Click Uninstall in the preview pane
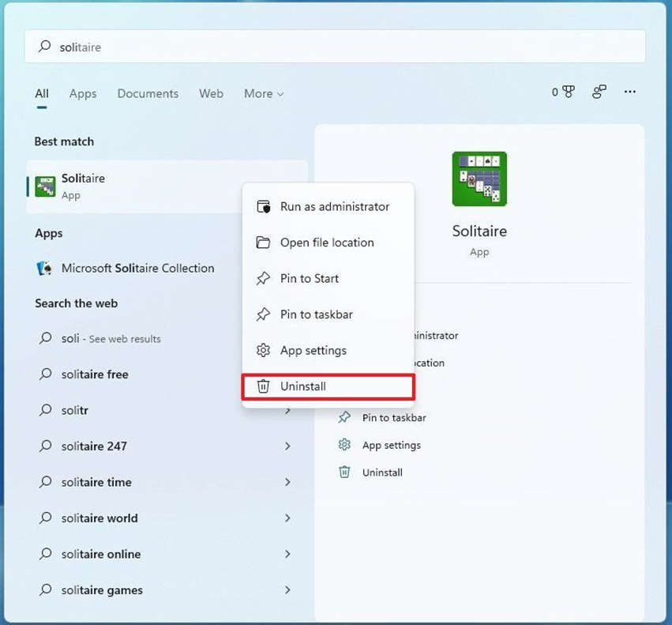 382,473
